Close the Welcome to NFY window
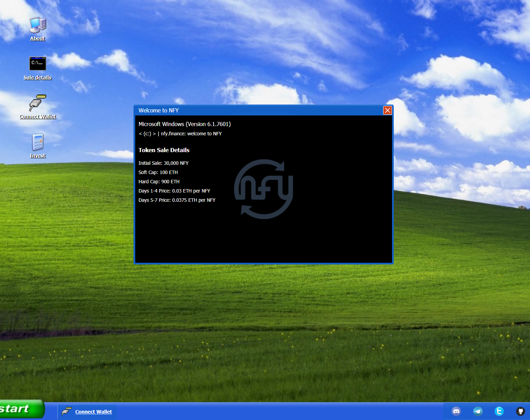The image size is (530, 420). [387, 110]
